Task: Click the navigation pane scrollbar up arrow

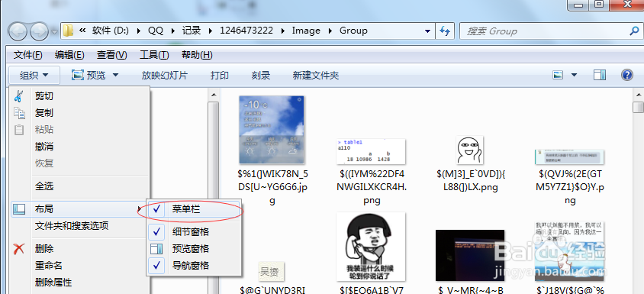Action: [x=214, y=95]
